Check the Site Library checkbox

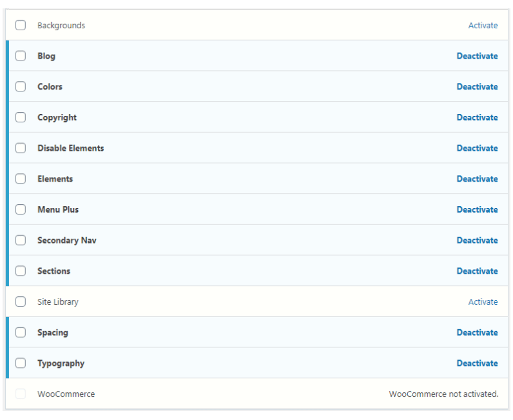pos(21,302)
